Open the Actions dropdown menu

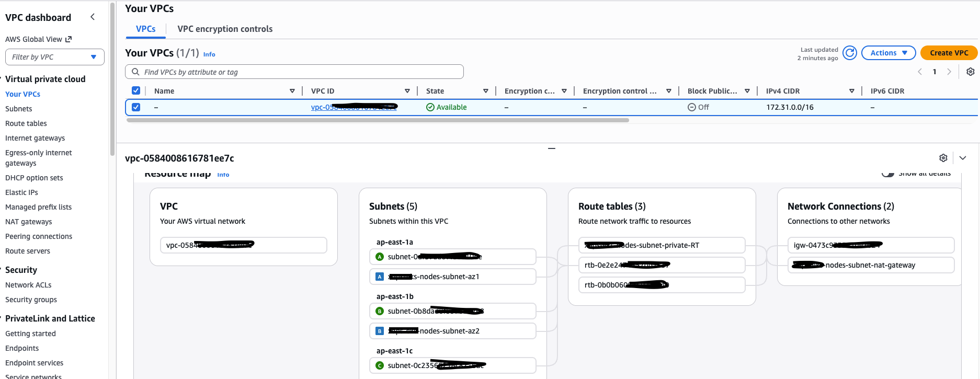pyautogui.click(x=888, y=53)
